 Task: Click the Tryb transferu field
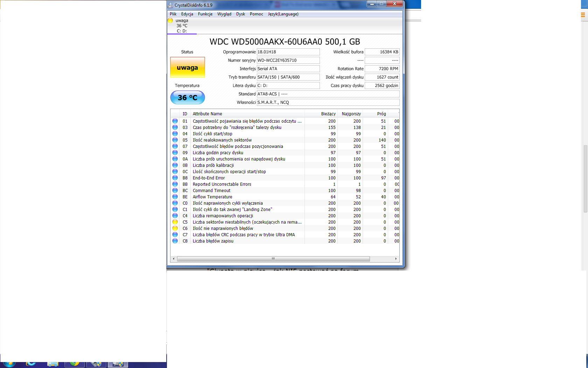pos(288,77)
